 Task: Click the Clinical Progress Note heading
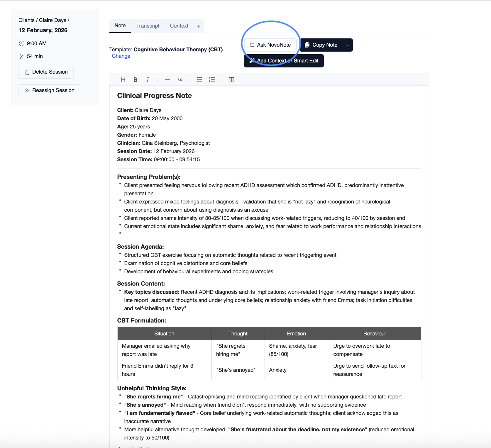coord(155,96)
